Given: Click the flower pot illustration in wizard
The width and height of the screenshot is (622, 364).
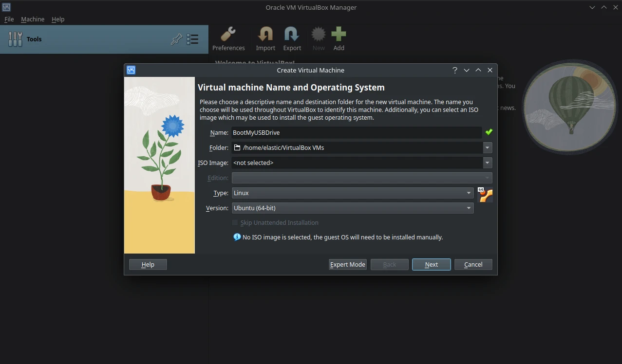Looking at the screenshot, I should pyautogui.click(x=160, y=165).
